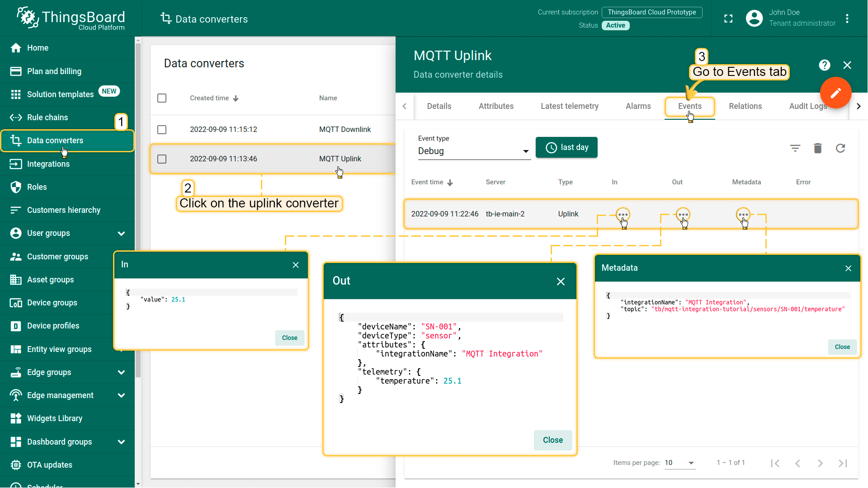Sort events by Event time header

coord(432,182)
